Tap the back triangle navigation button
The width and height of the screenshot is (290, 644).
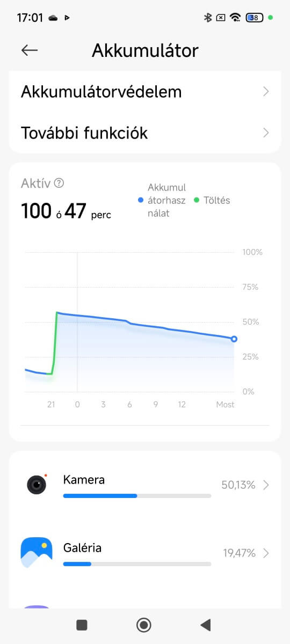205,625
